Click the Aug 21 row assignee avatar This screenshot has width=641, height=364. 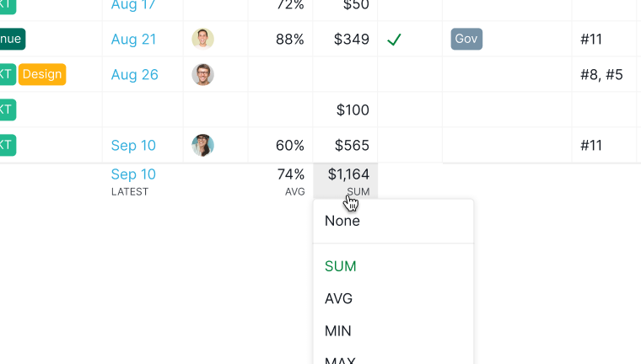click(202, 39)
